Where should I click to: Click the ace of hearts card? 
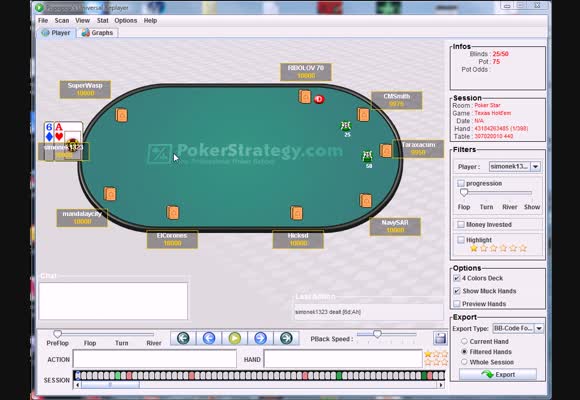[59, 132]
